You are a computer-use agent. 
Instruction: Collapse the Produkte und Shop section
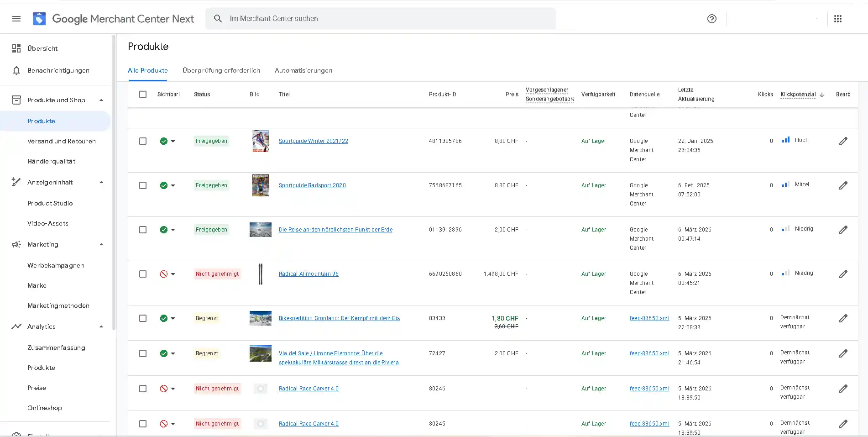pos(101,100)
